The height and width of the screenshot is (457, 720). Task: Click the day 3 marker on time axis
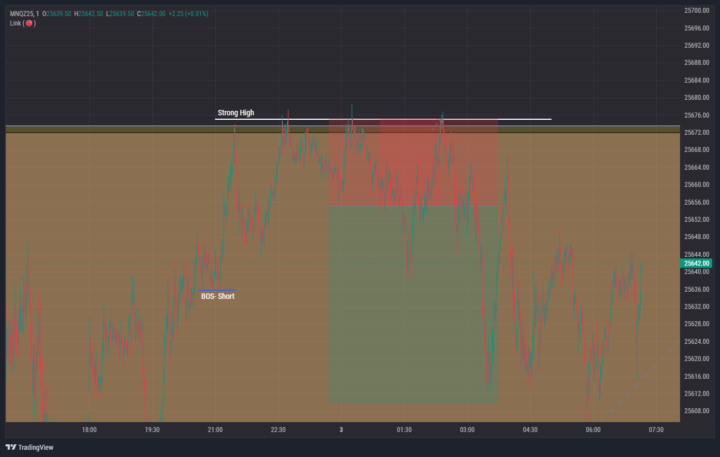pyautogui.click(x=341, y=430)
